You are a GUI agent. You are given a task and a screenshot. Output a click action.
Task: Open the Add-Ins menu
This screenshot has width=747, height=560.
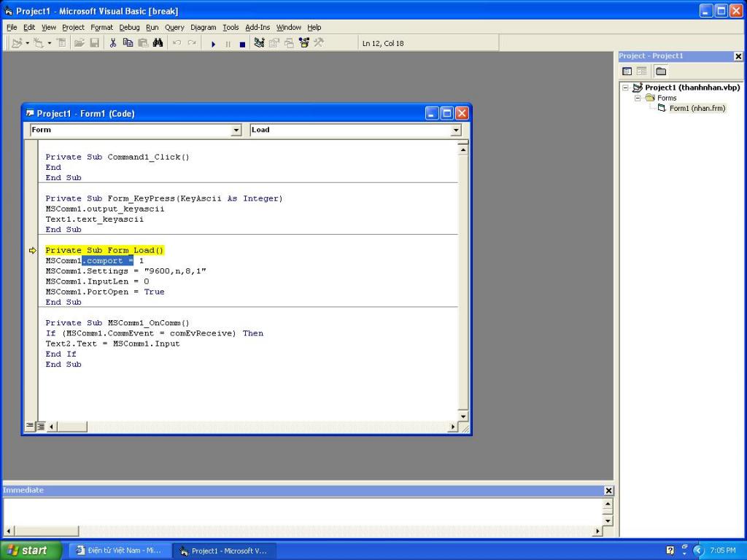258,28
